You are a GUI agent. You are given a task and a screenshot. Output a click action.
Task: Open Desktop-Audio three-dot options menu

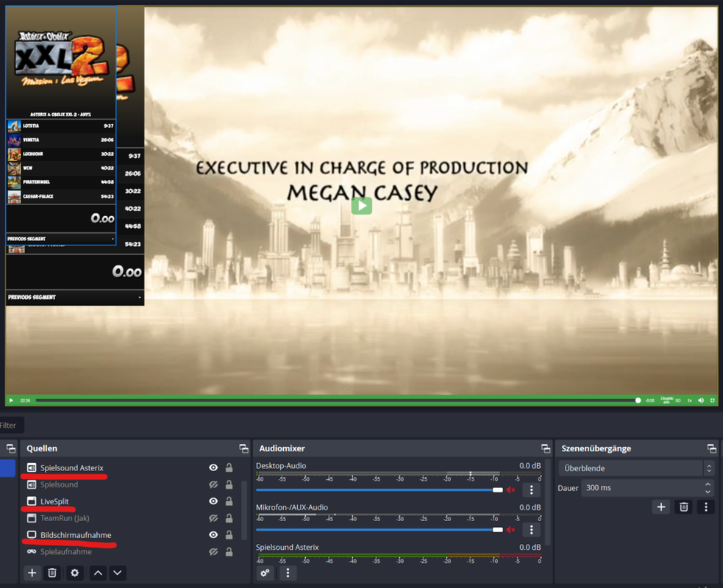click(x=531, y=490)
